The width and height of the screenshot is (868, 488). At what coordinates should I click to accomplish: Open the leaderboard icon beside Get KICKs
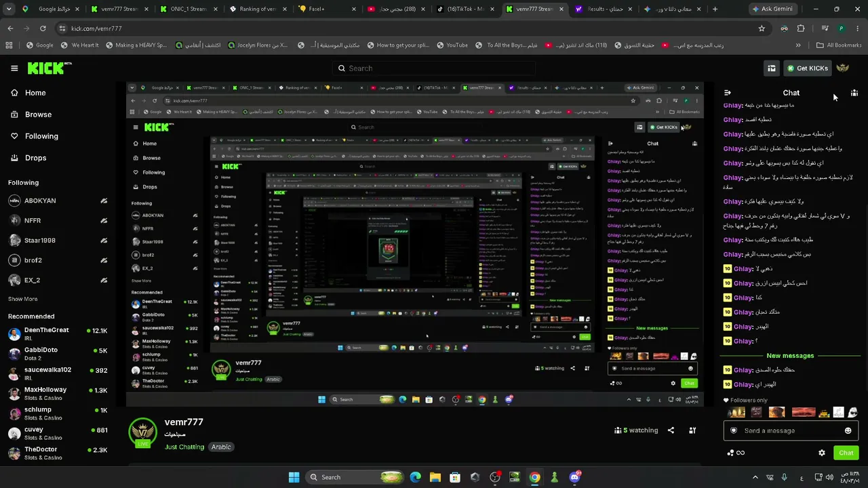772,68
